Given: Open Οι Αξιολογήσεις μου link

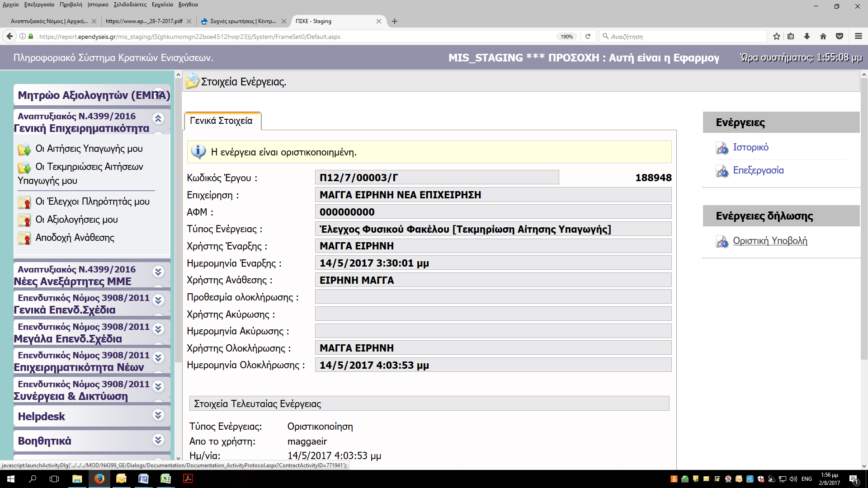Looking at the screenshot, I should tap(76, 220).
